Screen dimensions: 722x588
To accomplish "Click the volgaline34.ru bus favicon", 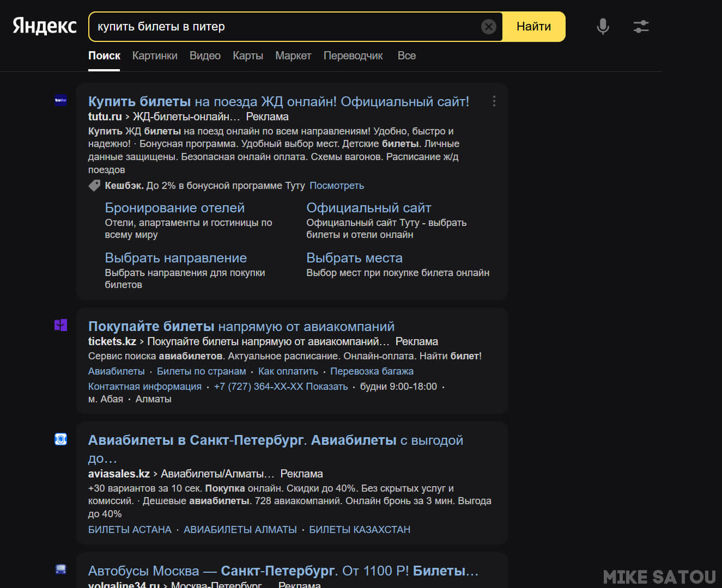I will coord(60,569).
